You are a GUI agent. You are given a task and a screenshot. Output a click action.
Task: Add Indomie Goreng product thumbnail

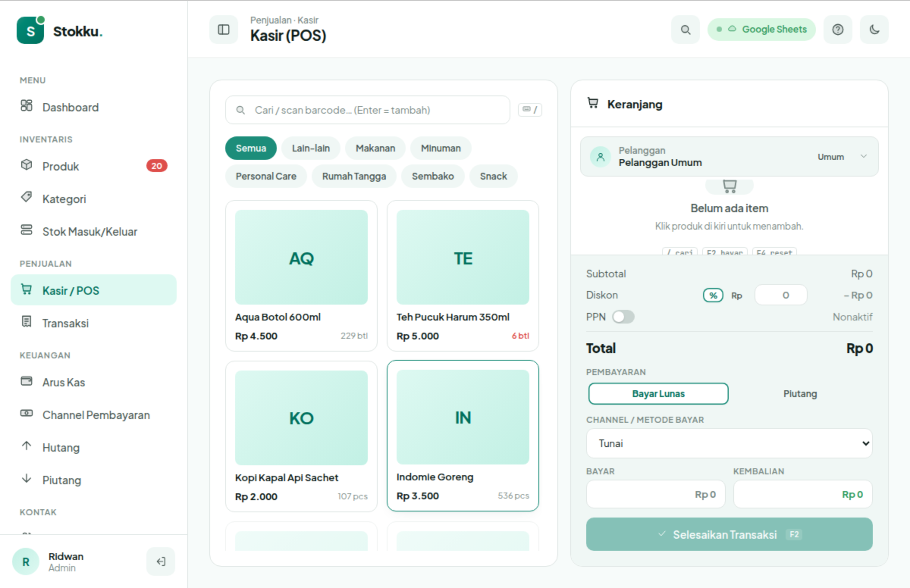(x=463, y=417)
